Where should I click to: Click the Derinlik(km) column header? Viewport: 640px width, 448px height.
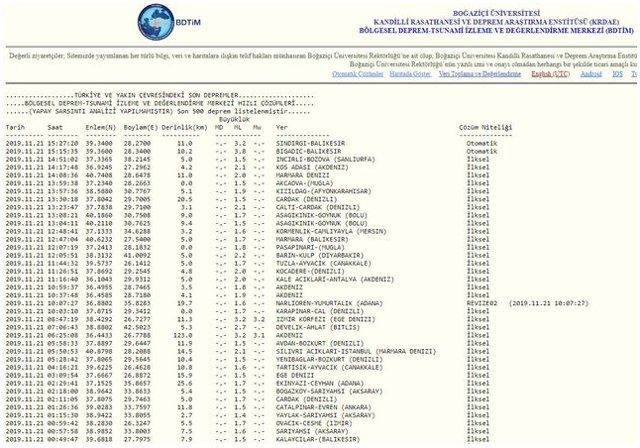(x=184, y=127)
